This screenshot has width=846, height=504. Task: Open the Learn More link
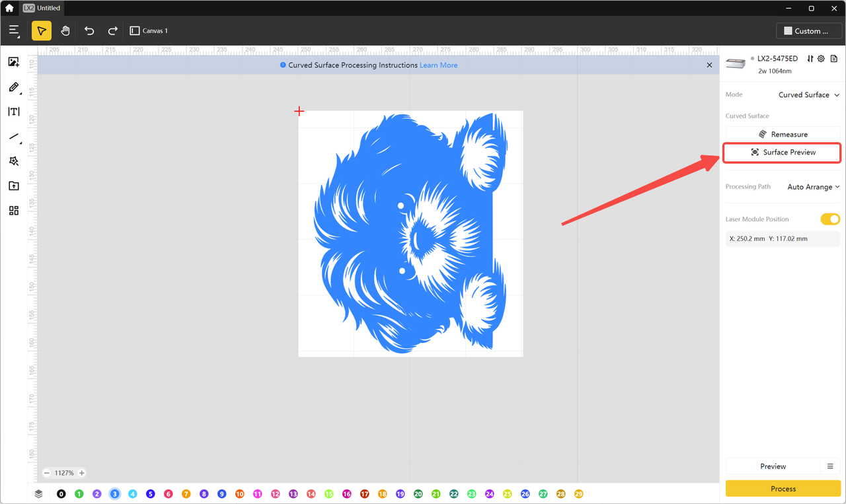[438, 65]
